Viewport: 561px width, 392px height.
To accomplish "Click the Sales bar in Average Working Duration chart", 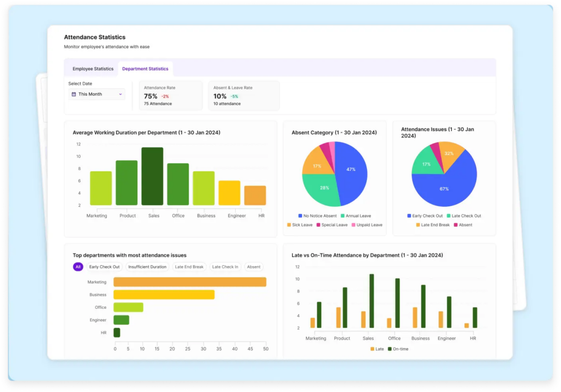I will pos(152,176).
